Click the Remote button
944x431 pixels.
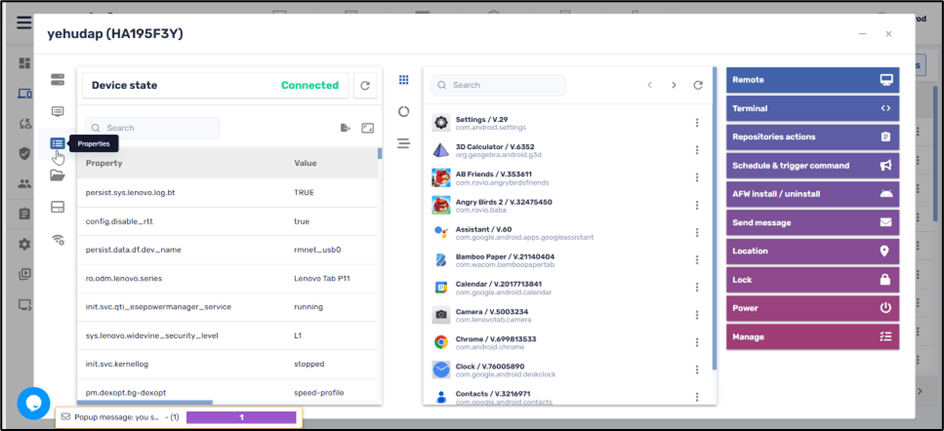812,80
